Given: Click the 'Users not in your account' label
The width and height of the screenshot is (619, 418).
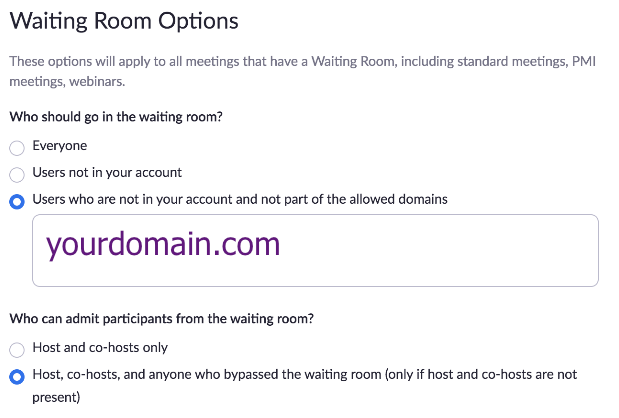Looking at the screenshot, I should [107, 172].
